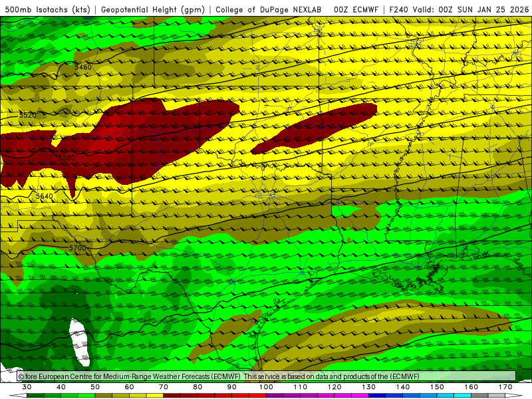Click the 90 value on the color scale

coord(232,387)
